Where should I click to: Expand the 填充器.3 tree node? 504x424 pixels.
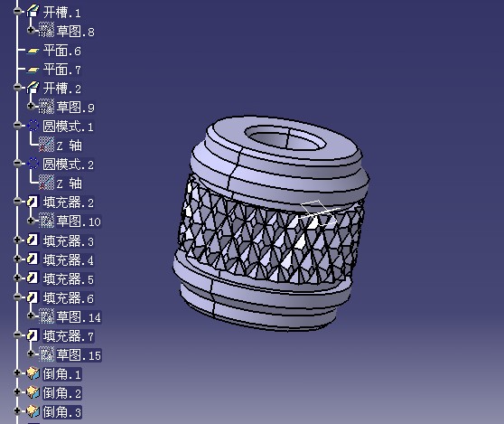tap(17, 240)
